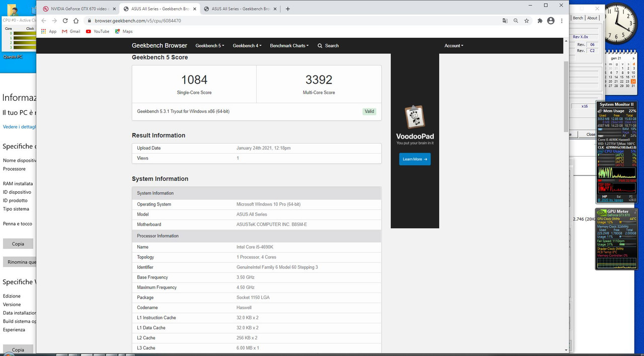Focus the browser.geekbench.com address bar
The width and height of the screenshot is (644, 356).
click(292, 21)
